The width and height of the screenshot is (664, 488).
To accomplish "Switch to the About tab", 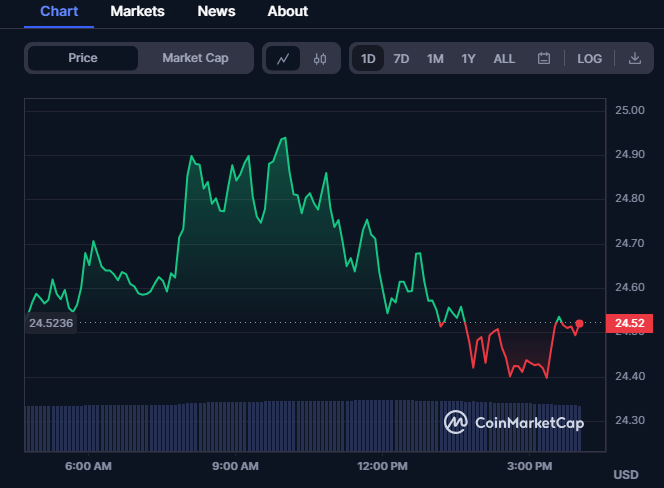I will [x=288, y=11].
